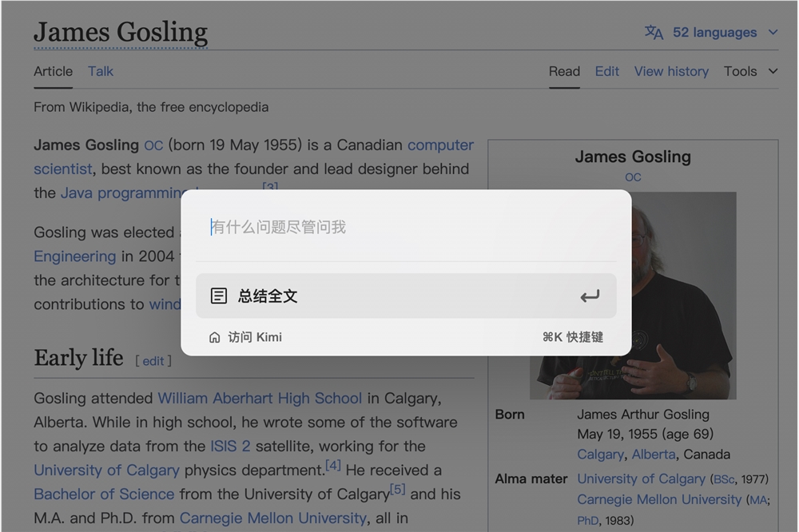Click the James Gosling infobox photo
This screenshot has width=799, height=532.
(633, 296)
